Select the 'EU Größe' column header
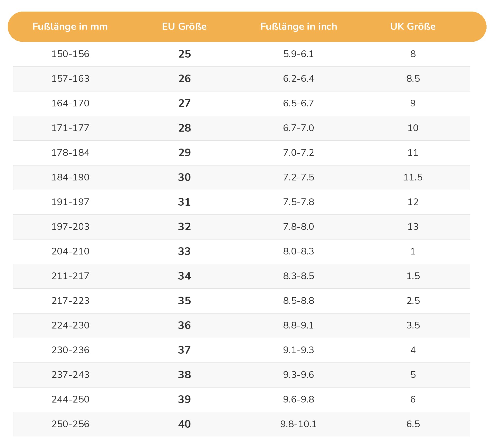 click(184, 26)
